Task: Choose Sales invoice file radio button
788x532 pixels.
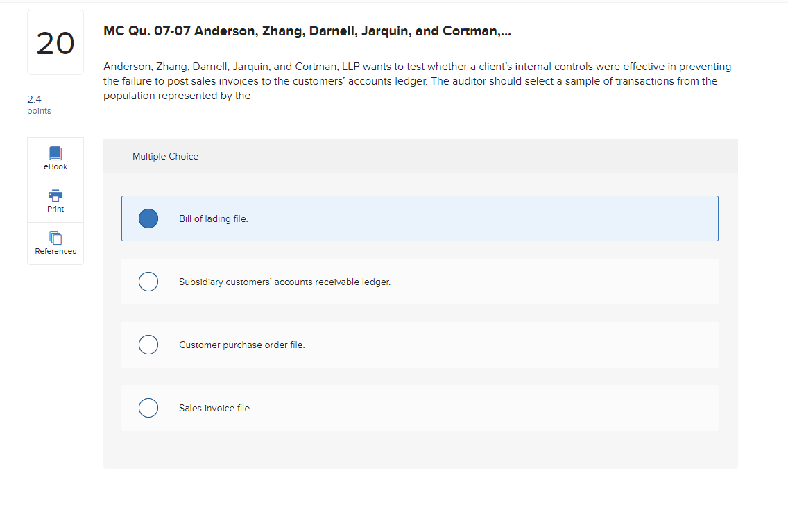Action: pyautogui.click(x=148, y=408)
